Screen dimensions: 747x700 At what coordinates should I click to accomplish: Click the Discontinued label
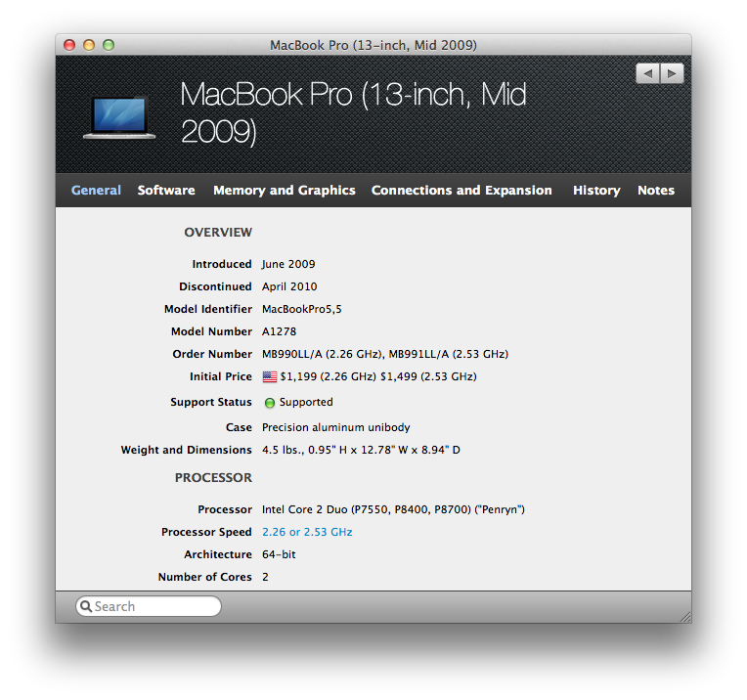click(x=215, y=286)
